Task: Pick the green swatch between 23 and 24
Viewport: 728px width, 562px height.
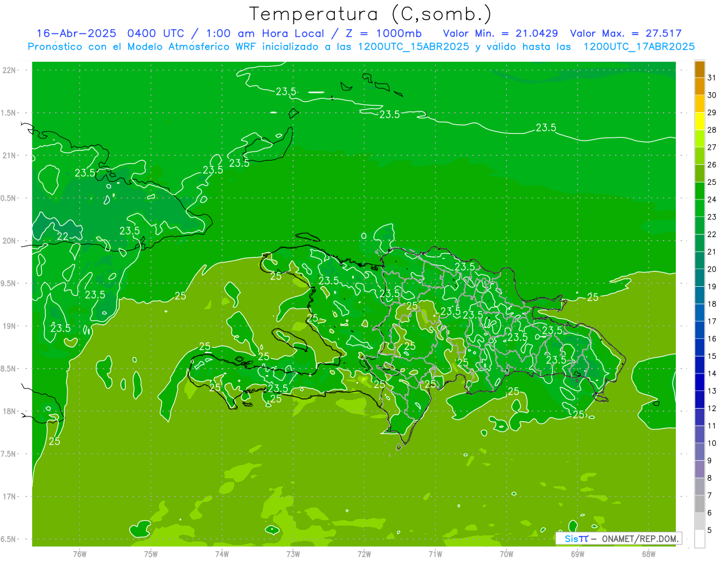Action: [699, 209]
